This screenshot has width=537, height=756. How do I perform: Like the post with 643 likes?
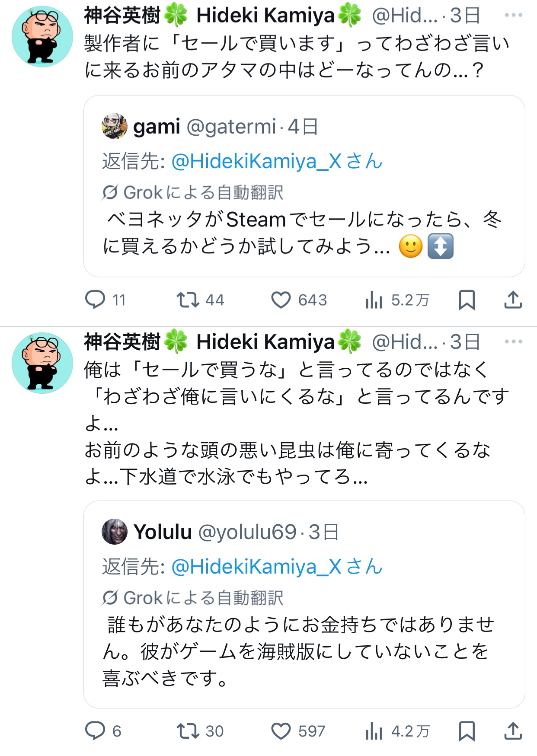pyautogui.click(x=281, y=300)
